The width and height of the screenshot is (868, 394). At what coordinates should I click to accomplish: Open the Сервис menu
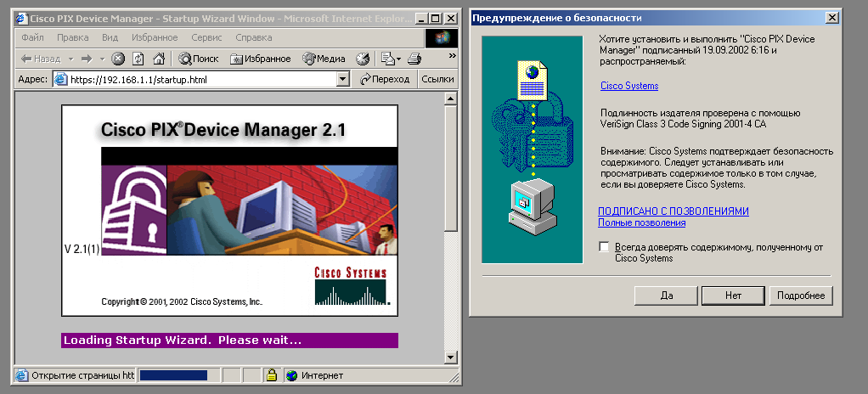click(206, 37)
